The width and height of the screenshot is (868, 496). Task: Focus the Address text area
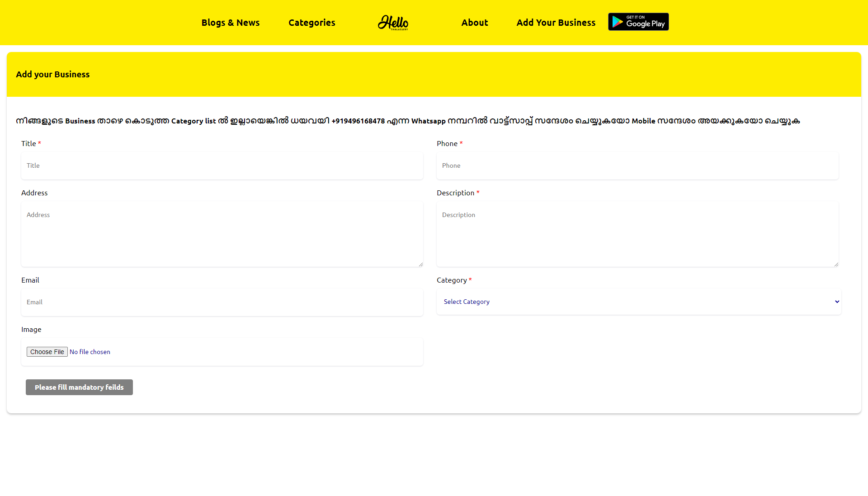pos(222,234)
